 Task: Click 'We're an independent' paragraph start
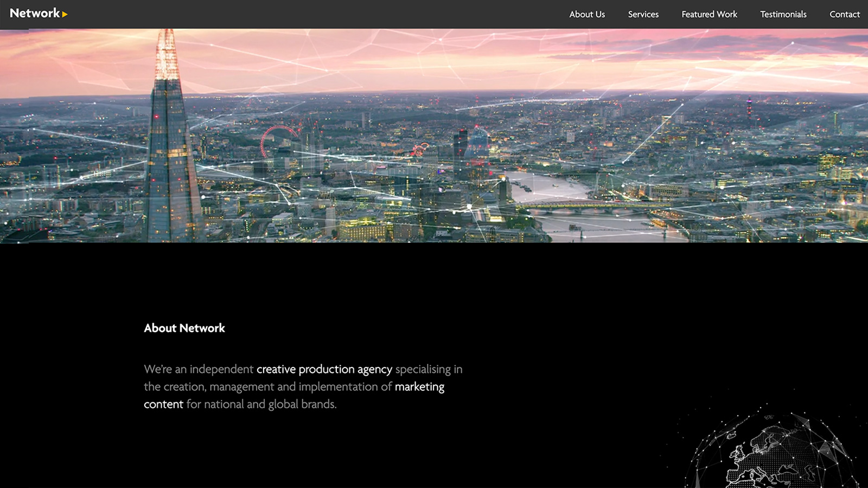[x=198, y=369]
